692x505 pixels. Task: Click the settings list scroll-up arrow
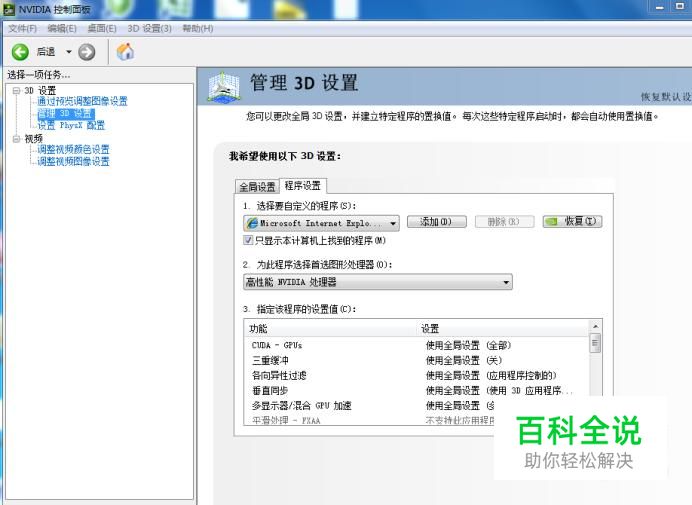(x=595, y=327)
